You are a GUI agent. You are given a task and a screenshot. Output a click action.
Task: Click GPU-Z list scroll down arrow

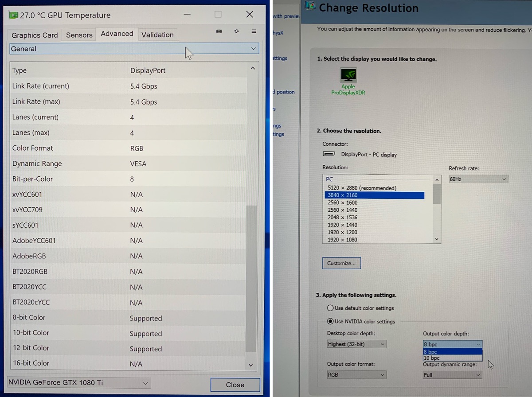251,365
